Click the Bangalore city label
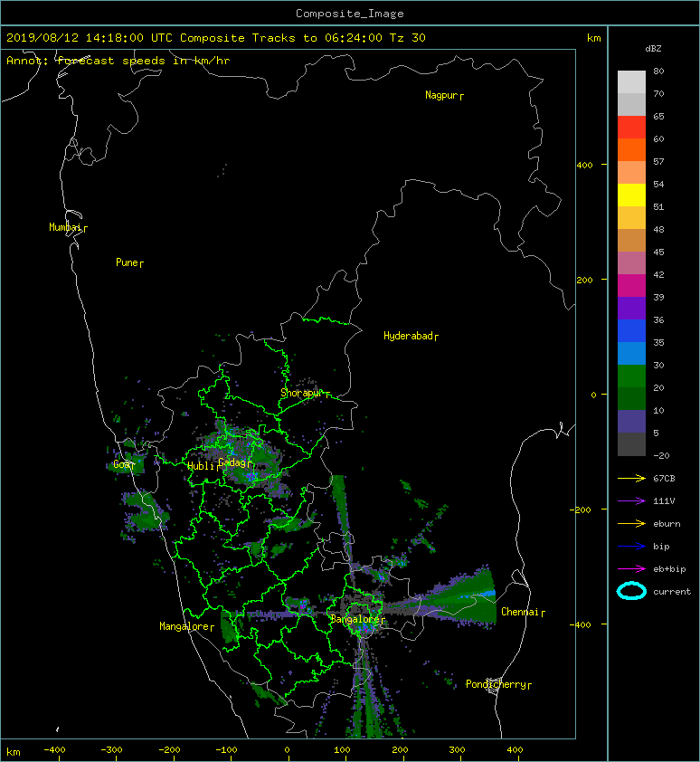The image size is (700, 762). point(355,619)
